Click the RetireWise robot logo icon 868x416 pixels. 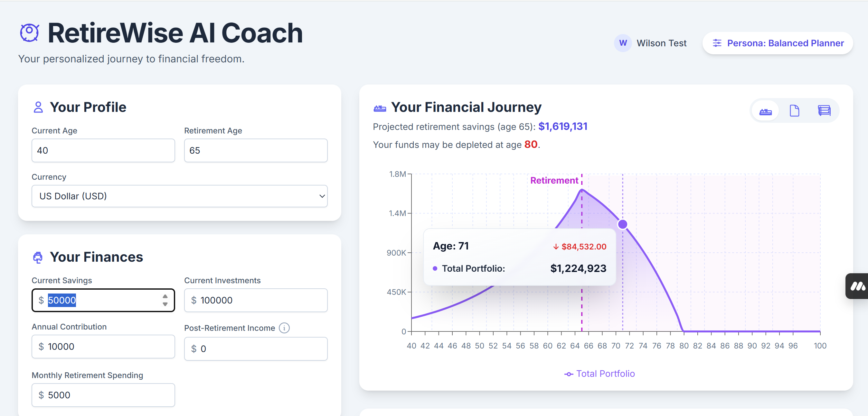[29, 32]
